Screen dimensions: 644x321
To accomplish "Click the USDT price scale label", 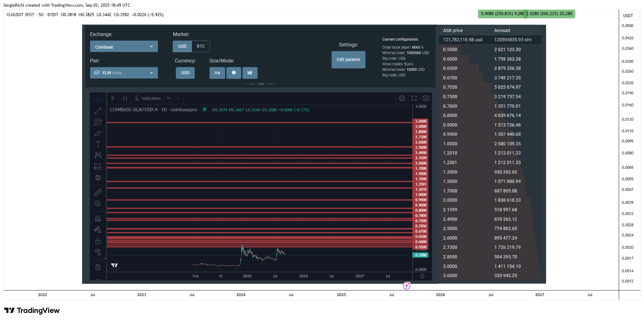I will click(x=628, y=15).
